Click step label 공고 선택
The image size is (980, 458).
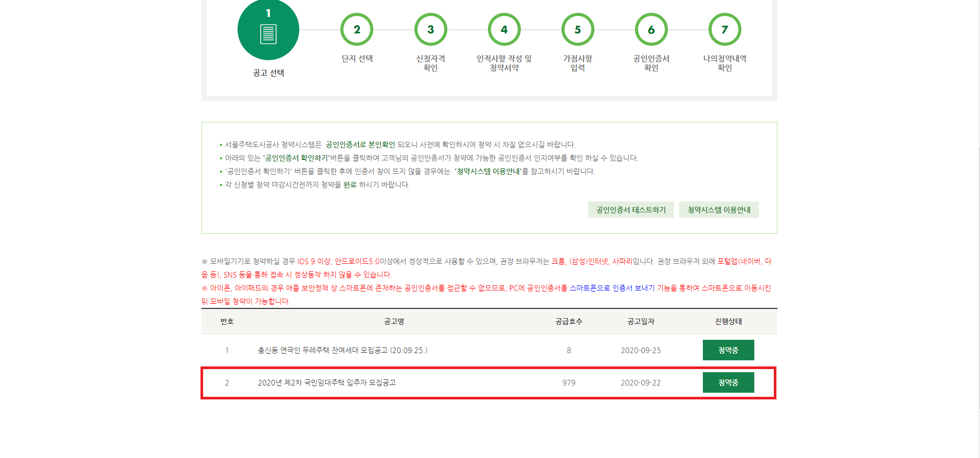[x=268, y=73]
